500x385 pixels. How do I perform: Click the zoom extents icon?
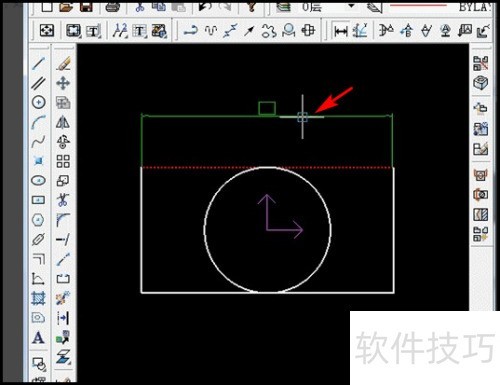[46, 31]
